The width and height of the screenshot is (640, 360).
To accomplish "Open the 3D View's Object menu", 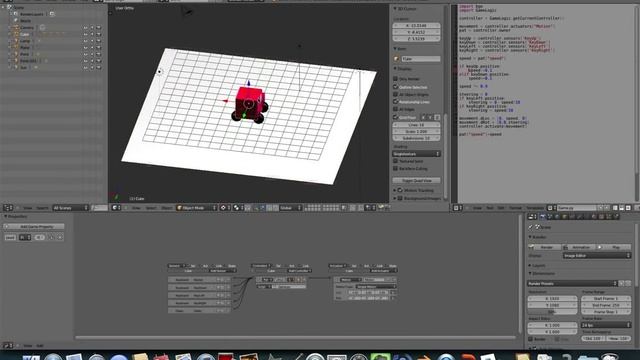I will [167, 208].
